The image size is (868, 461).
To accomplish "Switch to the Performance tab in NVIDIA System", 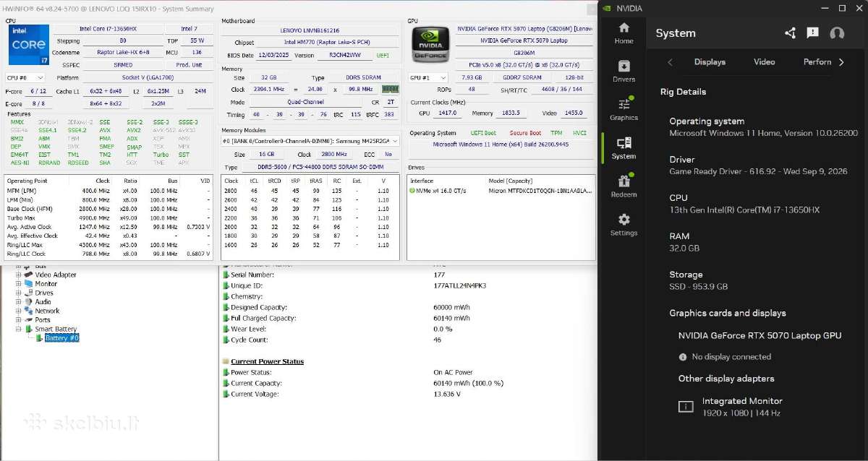I will pyautogui.click(x=817, y=62).
